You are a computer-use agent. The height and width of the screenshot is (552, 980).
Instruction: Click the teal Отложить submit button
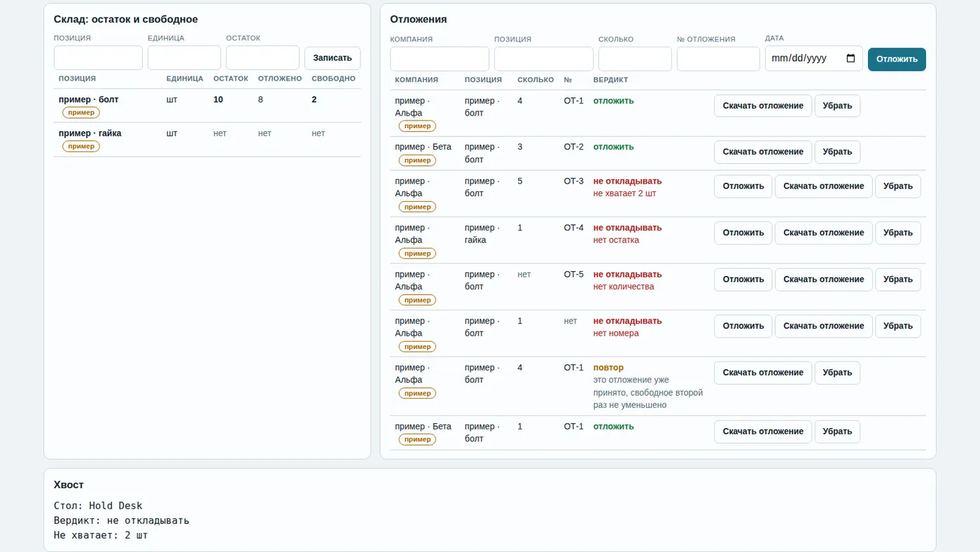click(x=897, y=60)
